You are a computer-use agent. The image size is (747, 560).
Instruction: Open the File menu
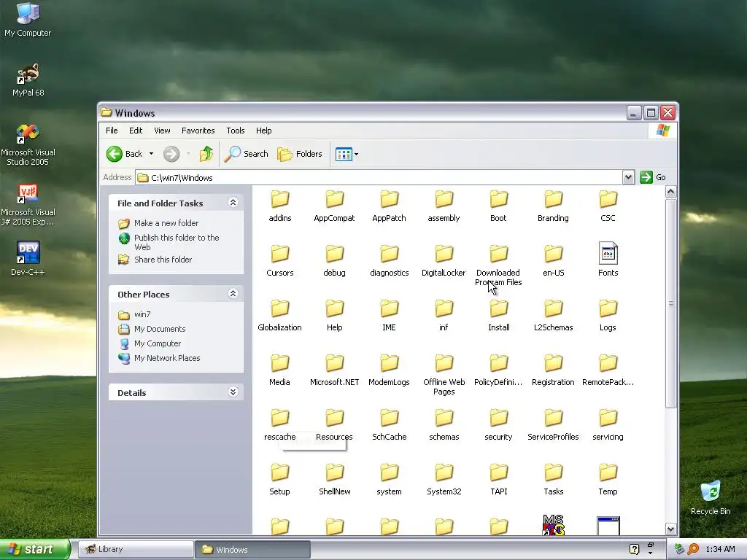(112, 131)
